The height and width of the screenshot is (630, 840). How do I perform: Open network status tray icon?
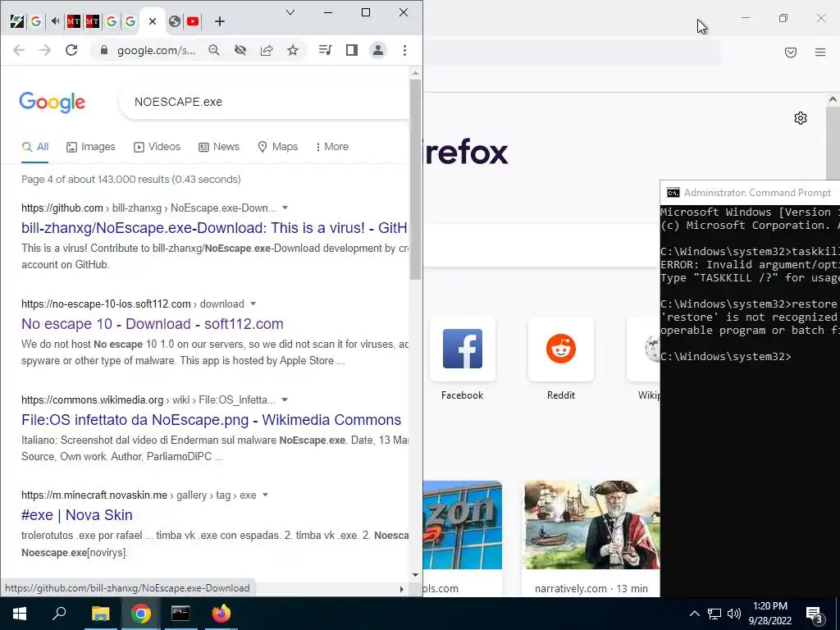714,614
